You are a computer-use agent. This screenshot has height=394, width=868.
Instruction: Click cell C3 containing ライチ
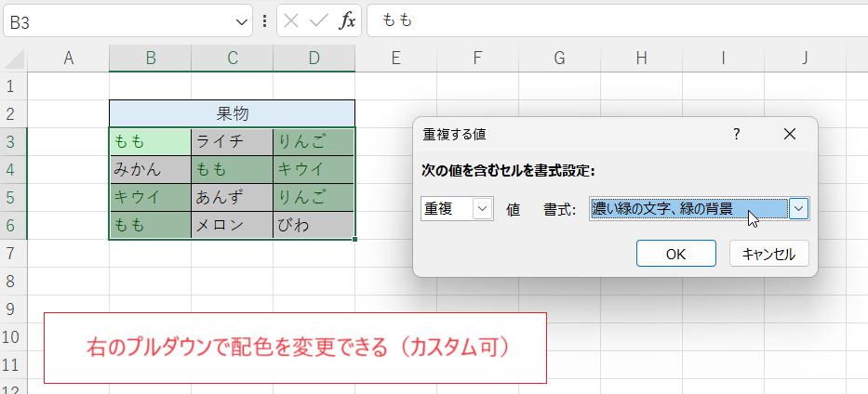pyautogui.click(x=233, y=142)
